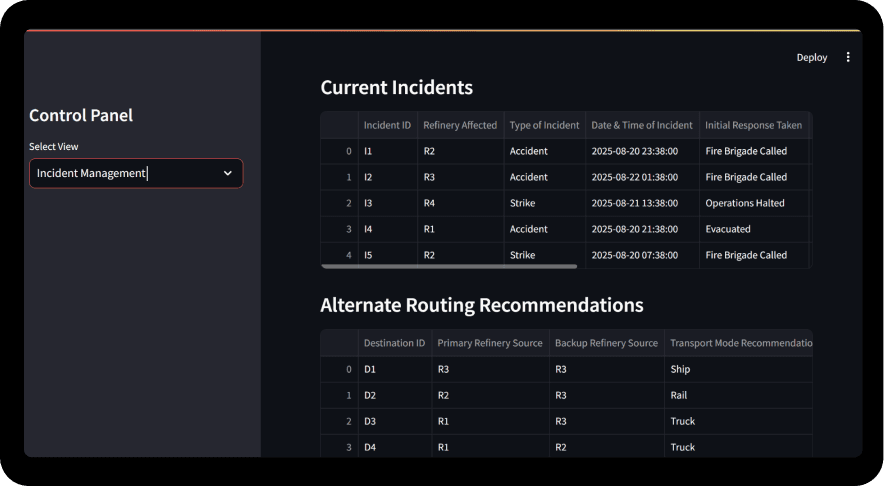
Task: Click the Ship transport mode cell
Action: 680,369
